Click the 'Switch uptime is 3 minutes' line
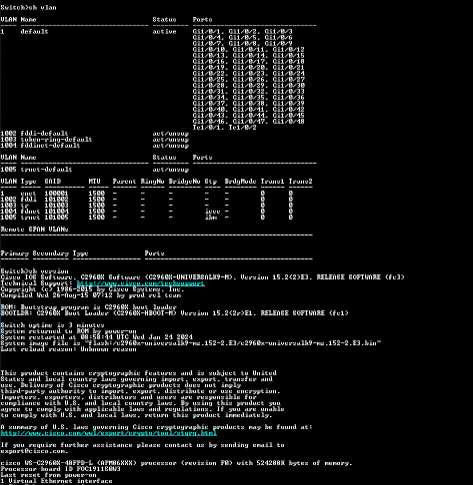The height and width of the screenshot is (485, 473). click(x=52, y=325)
